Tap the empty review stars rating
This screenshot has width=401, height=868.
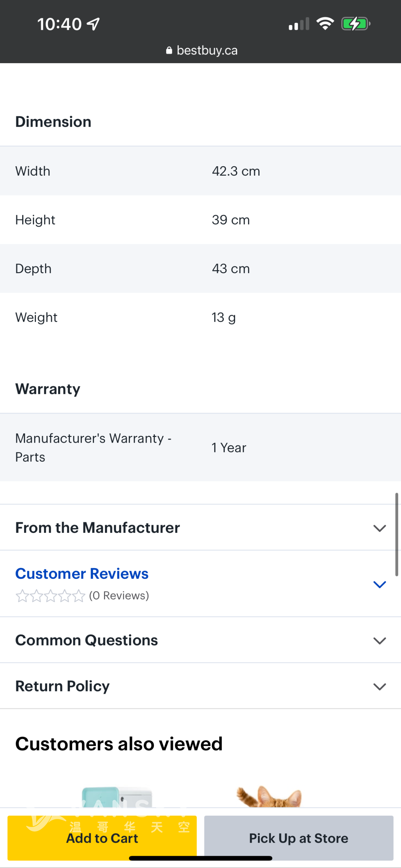click(x=50, y=596)
